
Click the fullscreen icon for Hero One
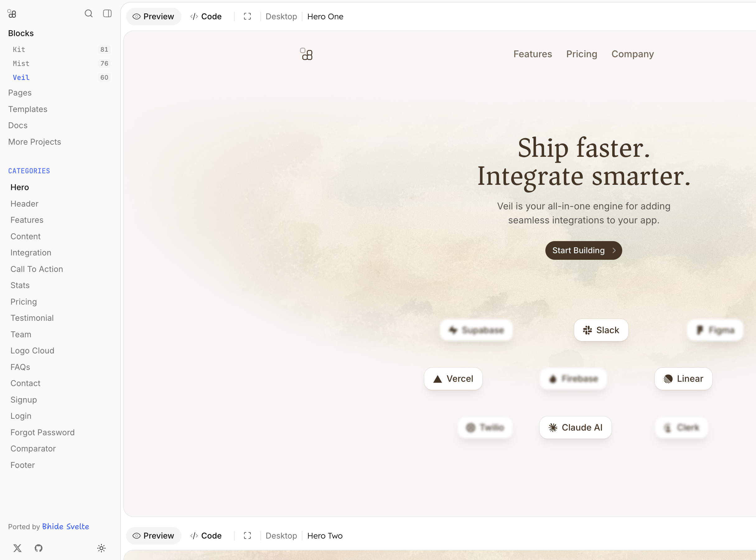click(x=247, y=16)
